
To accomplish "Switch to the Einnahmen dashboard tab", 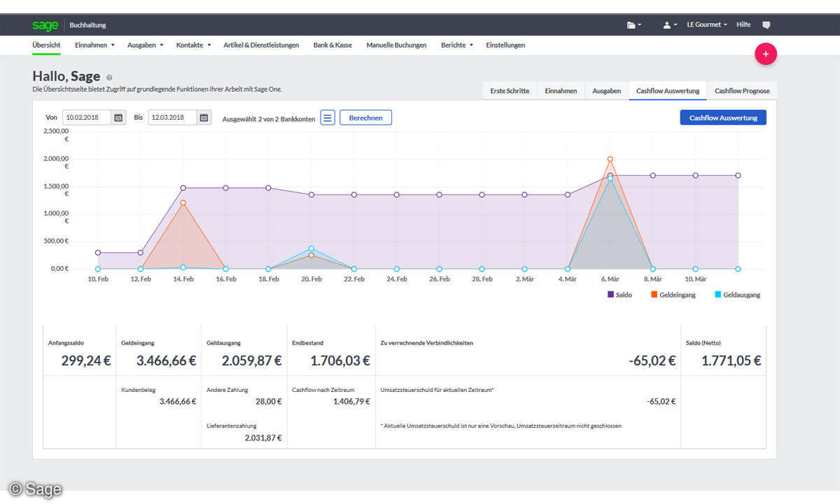I will [x=561, y=91].
